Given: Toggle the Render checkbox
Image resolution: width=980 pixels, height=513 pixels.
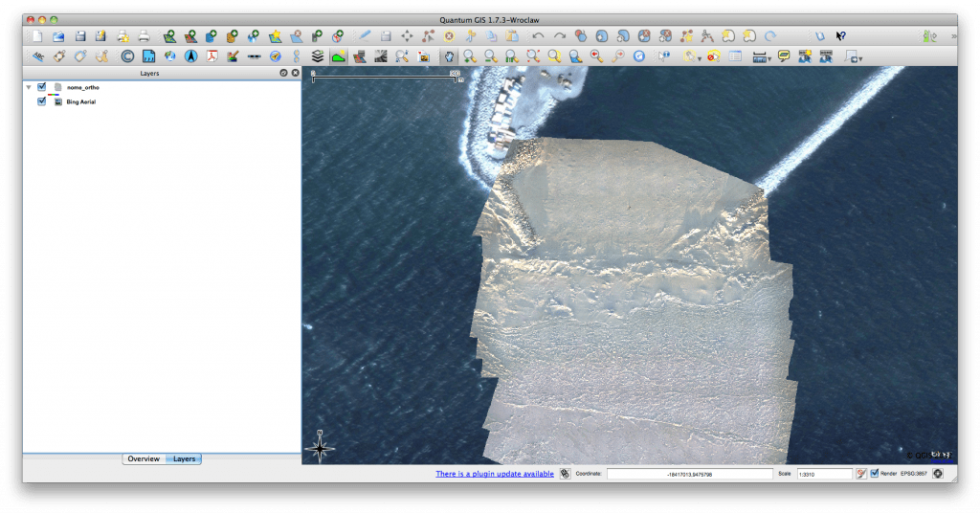Looking at the screenshot, I should (875, 474).
